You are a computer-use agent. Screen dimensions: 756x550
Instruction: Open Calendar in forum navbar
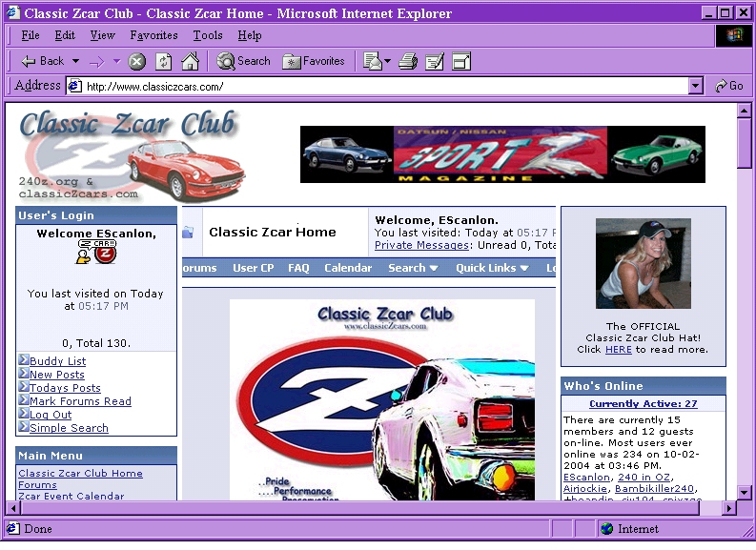(x=348, y=268)
